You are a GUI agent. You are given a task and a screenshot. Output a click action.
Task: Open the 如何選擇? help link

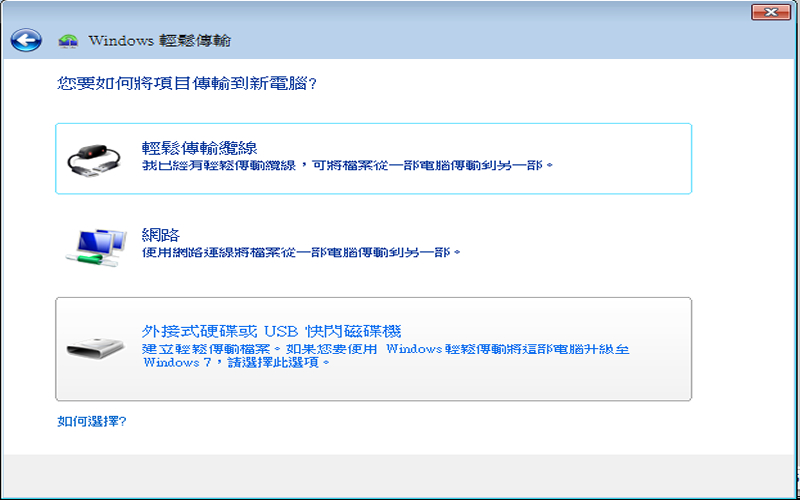pyautogui.click(x=92, y=421)
